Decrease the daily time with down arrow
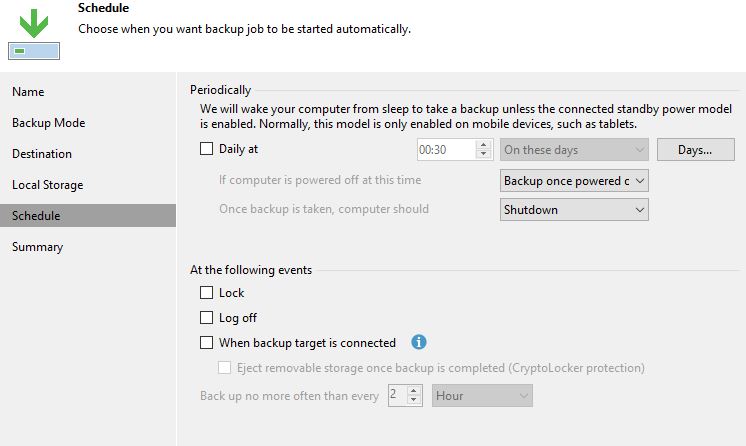 tap(484, 155)
